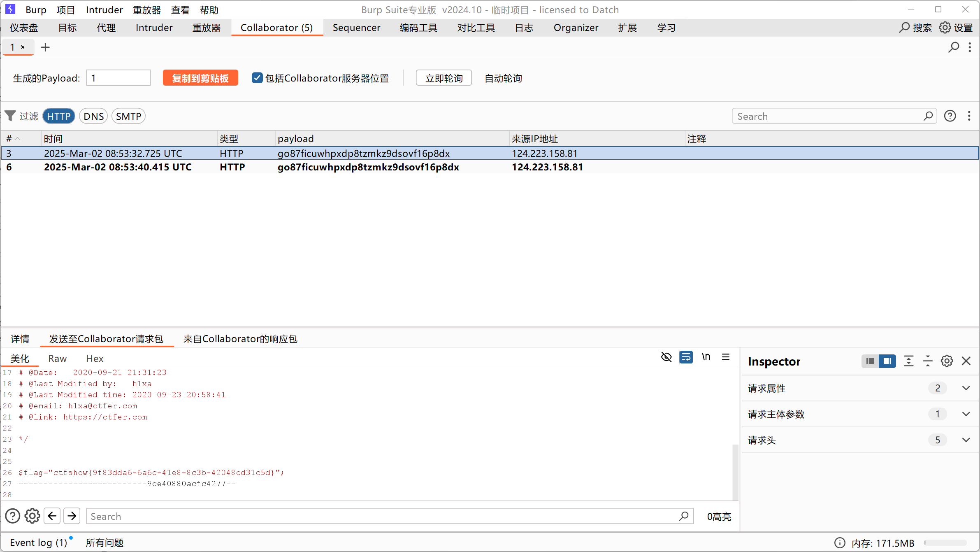Open the Raw view tab
The image size is (980, 552).
[57, 359]
